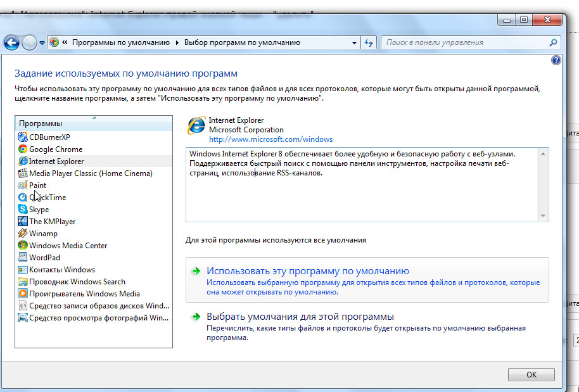Click the Winamp icon in list
Viewport: 579px width, 392px height.
click(23, 233)
